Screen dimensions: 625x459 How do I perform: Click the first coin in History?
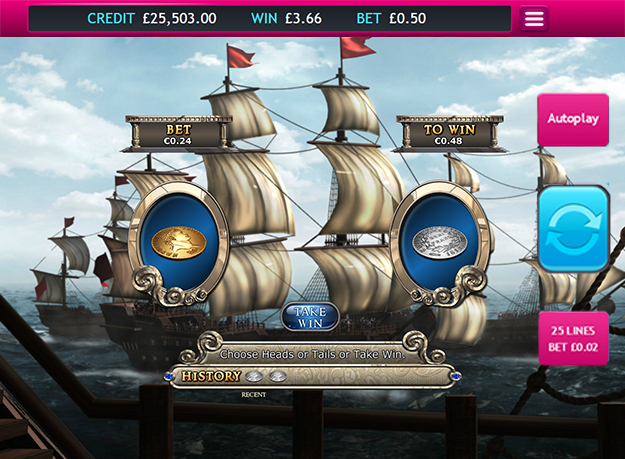point(254,376)
